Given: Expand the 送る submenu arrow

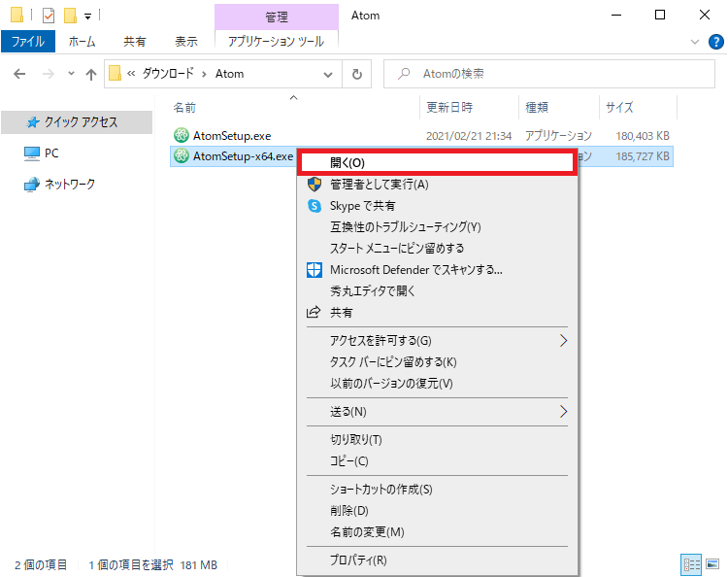Looking at the screenshot, I should [563, 412].
